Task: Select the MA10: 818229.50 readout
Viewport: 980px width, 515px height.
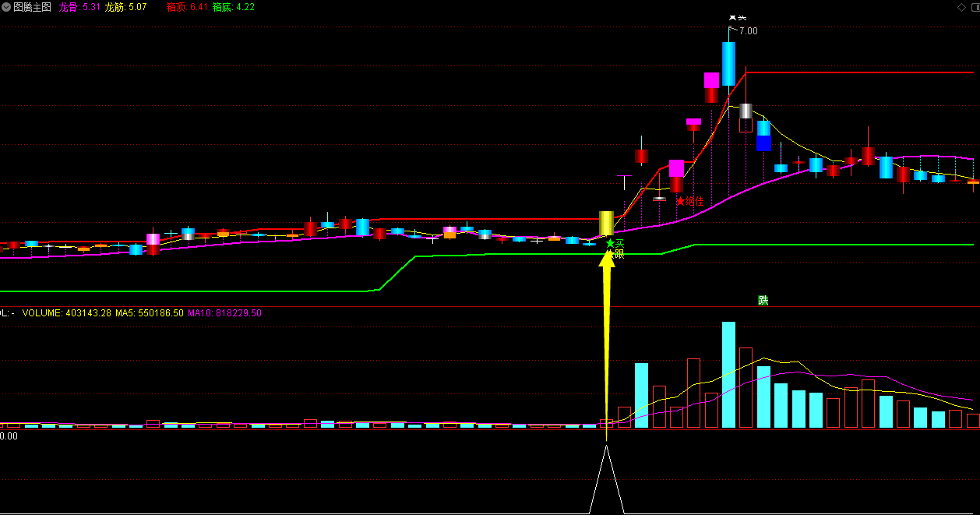Action: 225,312
